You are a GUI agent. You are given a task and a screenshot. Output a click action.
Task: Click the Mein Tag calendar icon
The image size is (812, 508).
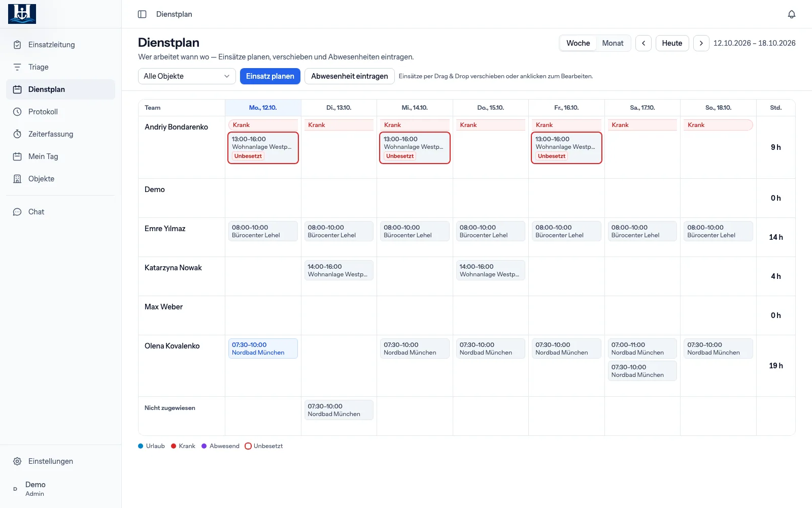pyautogui.click(x=17, y=156)
